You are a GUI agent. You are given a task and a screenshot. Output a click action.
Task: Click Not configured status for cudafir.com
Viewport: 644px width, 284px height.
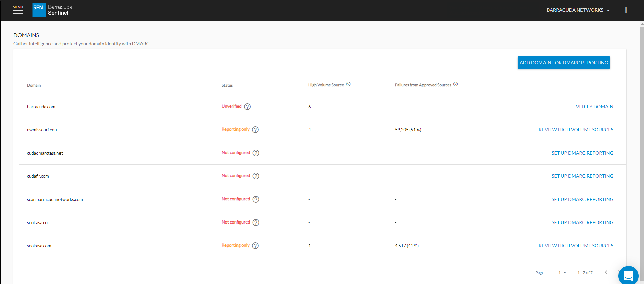coord(236,176)
